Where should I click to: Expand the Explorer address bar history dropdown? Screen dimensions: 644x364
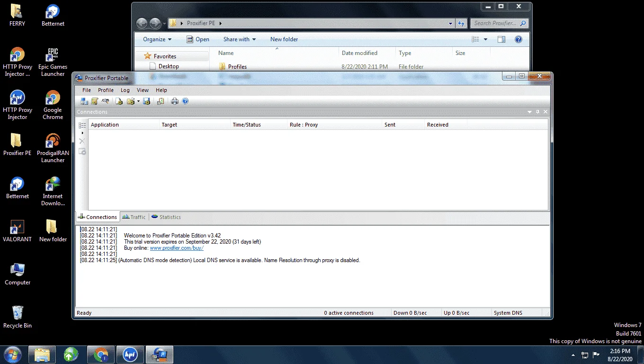[x=450, y=23]
